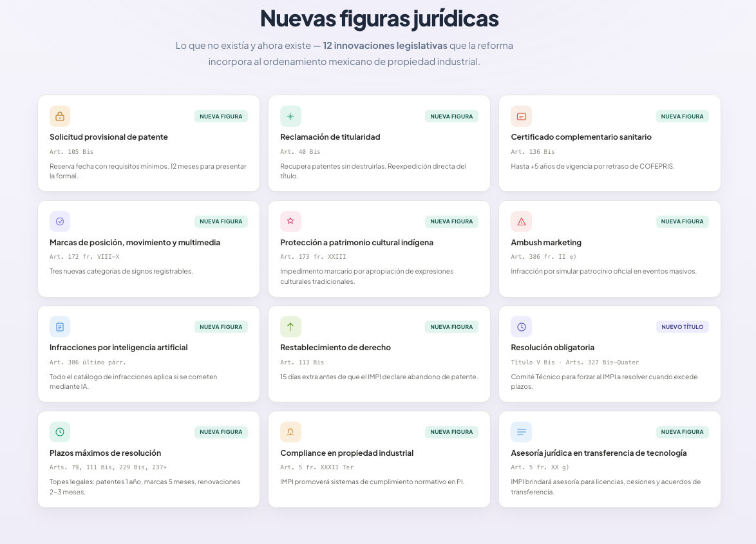Screen dimensions: 756x544
Task: Click description about 15 días extra antes de abandono
Action: click(379, 377)
